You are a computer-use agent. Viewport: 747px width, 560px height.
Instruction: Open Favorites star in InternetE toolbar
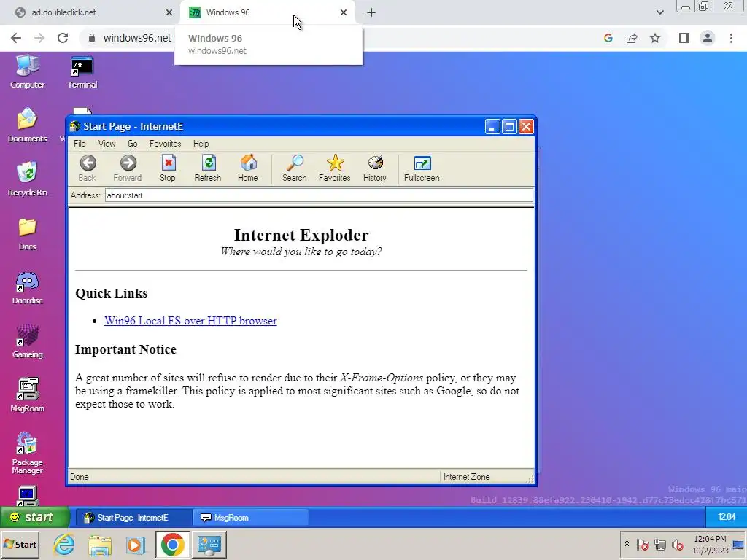334,168
